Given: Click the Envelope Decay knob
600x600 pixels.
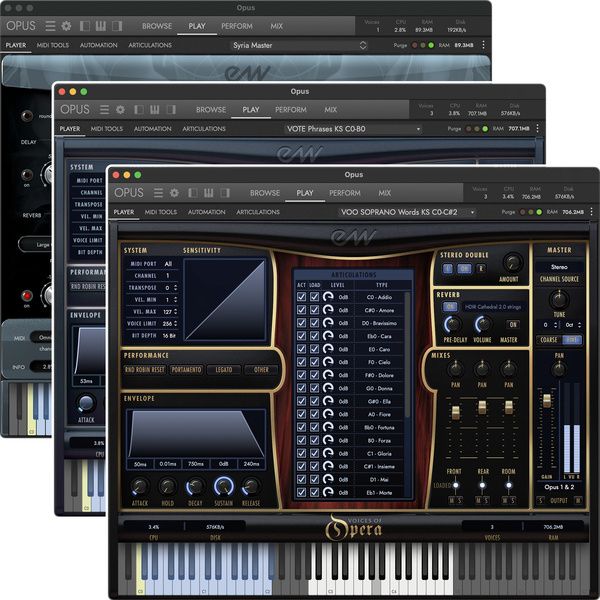Looking at the screenshot, I should pos(195,487).
